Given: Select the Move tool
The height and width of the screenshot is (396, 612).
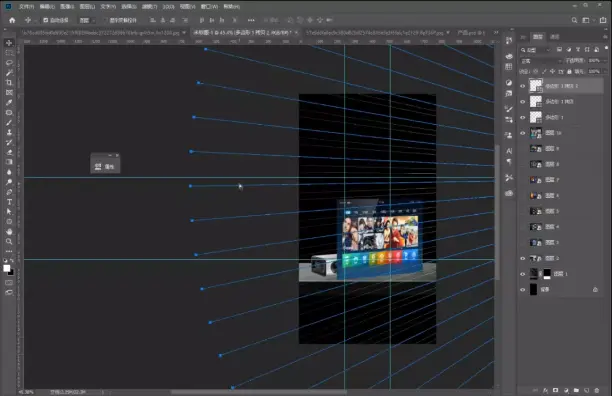Looking at the screenshot, I should click(9, 43).
